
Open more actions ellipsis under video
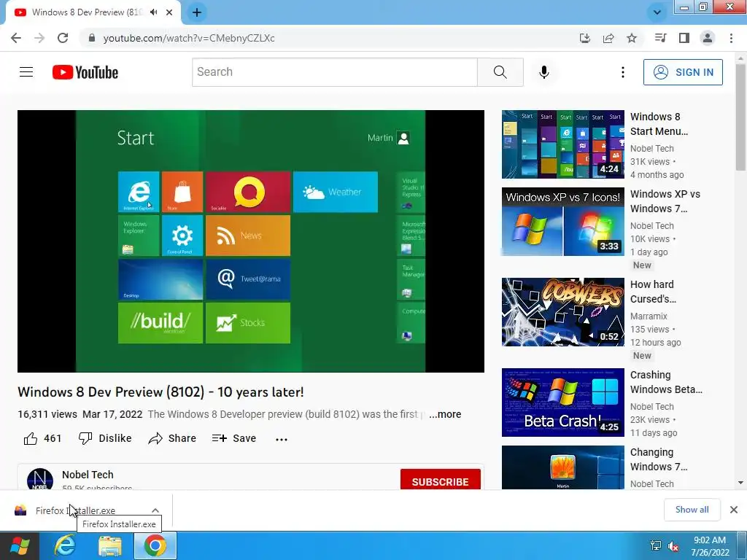pyautogui.click(x=282, y=439)
